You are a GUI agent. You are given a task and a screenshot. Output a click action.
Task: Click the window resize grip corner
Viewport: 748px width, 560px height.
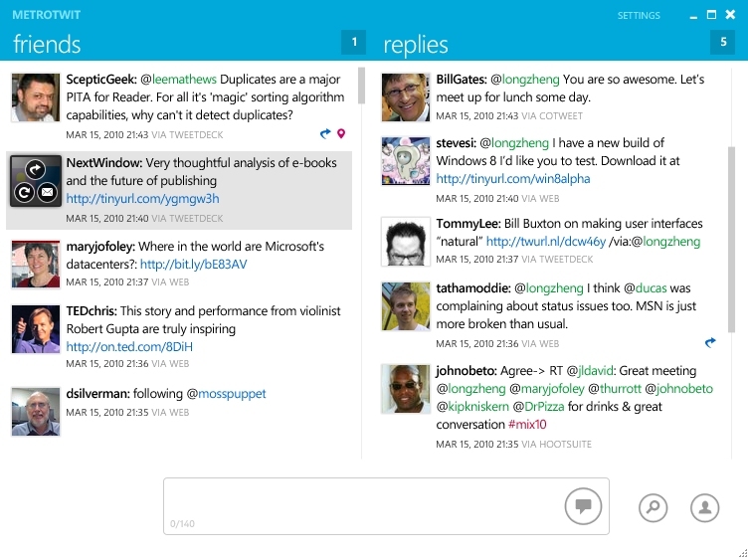pyautogui.click(x=742, y=554)
